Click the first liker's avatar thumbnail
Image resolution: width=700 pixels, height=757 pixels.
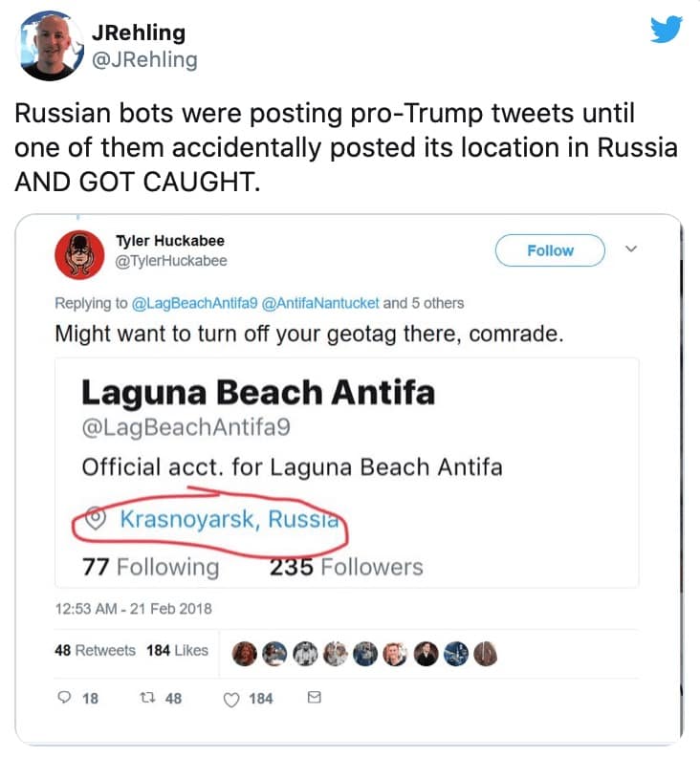point(244,651)
